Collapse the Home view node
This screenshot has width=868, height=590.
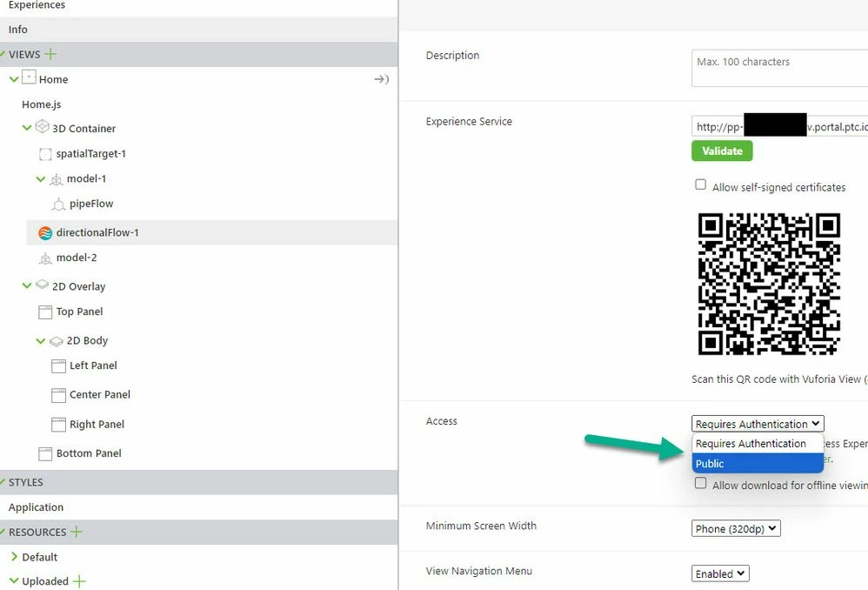click(x=15, y=79)
